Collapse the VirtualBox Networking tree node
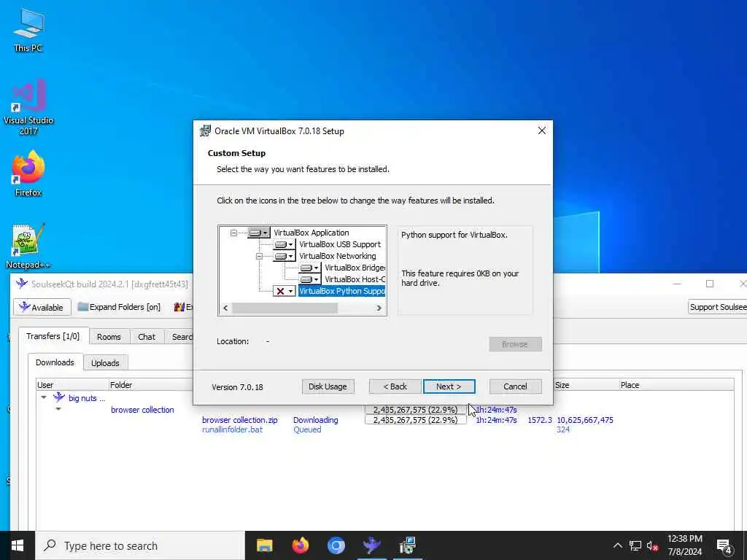The width and height of the screenshot is (747, 560). pyautogui.click(x=259, y=256)
